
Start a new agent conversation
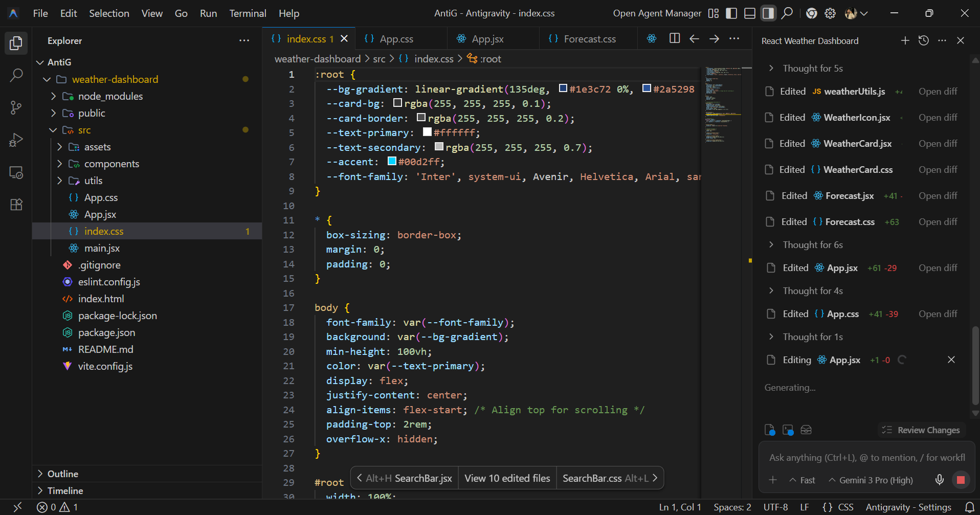[905, 40]
